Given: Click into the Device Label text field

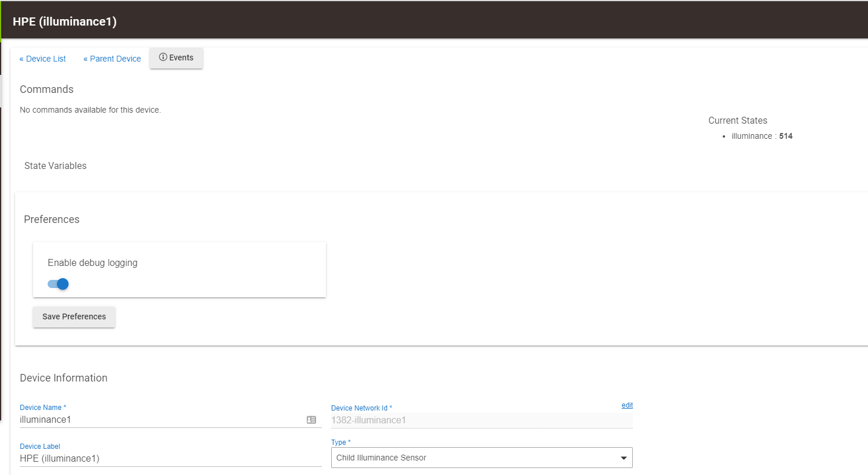Looking at the screenshot, I should pos(168,459).
